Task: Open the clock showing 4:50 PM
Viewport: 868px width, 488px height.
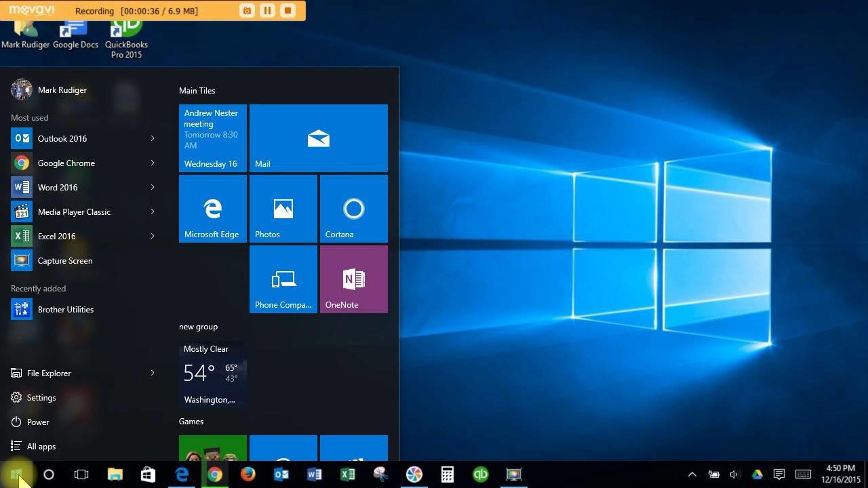Action: point(840,474)
